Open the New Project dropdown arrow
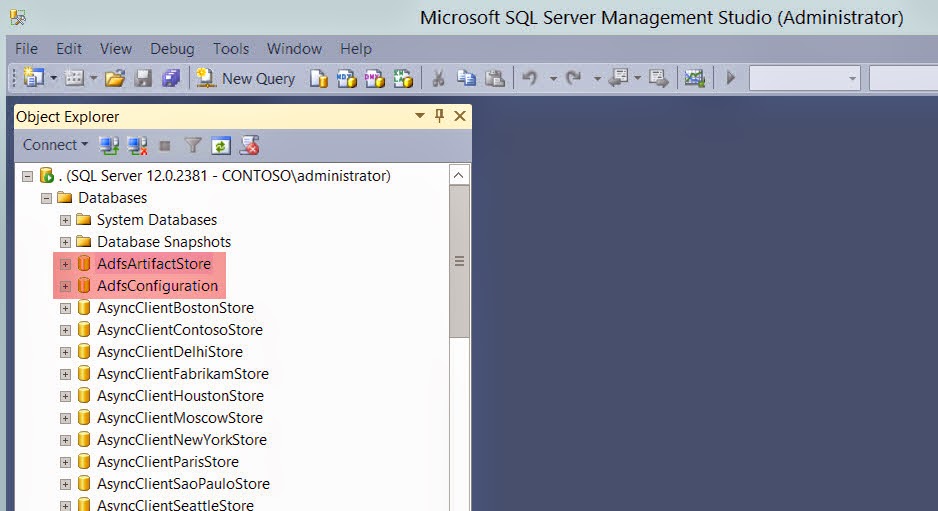938x511 pixels. coord(53,78)
